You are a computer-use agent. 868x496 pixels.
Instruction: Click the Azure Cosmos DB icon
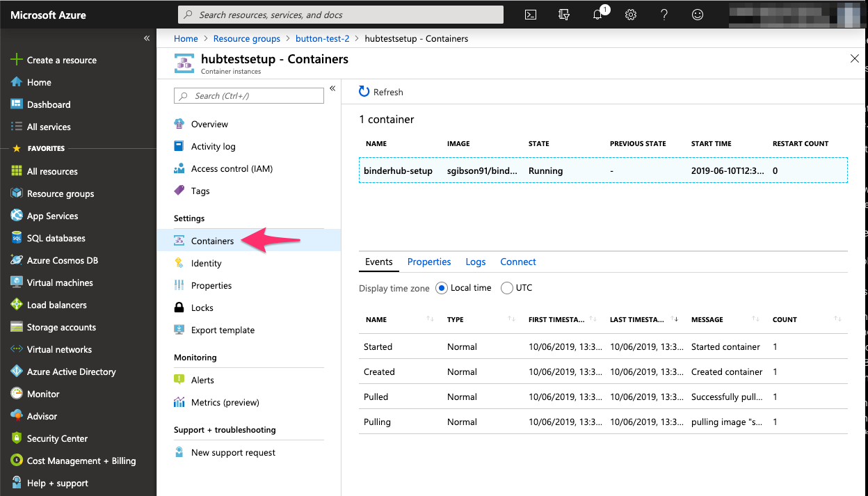tap(17, 260)
